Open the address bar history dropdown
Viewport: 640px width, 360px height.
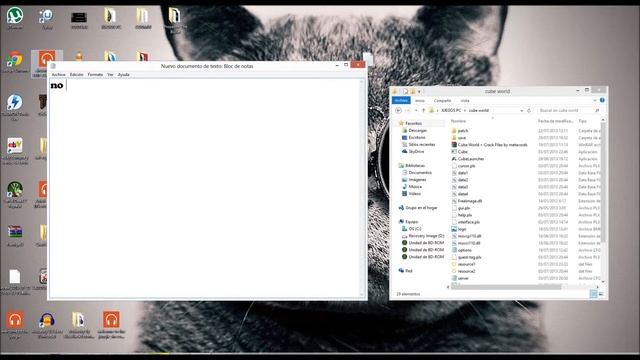pos(522,111)
